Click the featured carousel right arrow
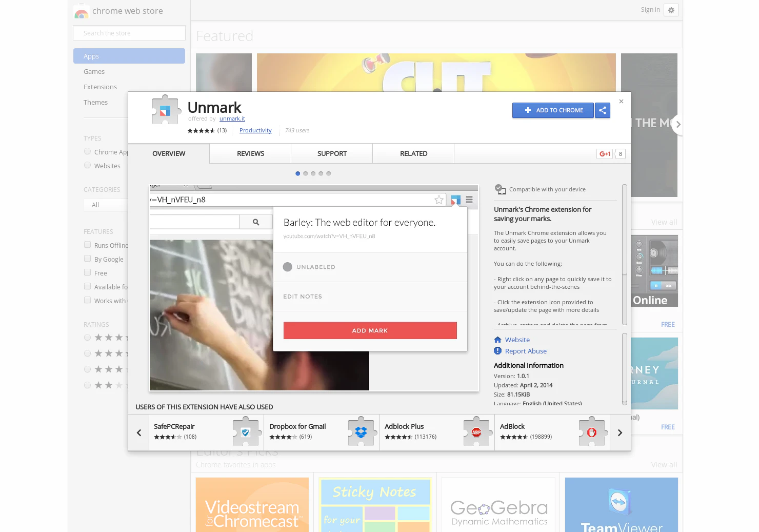This screenshot has height=532, width=759. [x=678, y=124]
